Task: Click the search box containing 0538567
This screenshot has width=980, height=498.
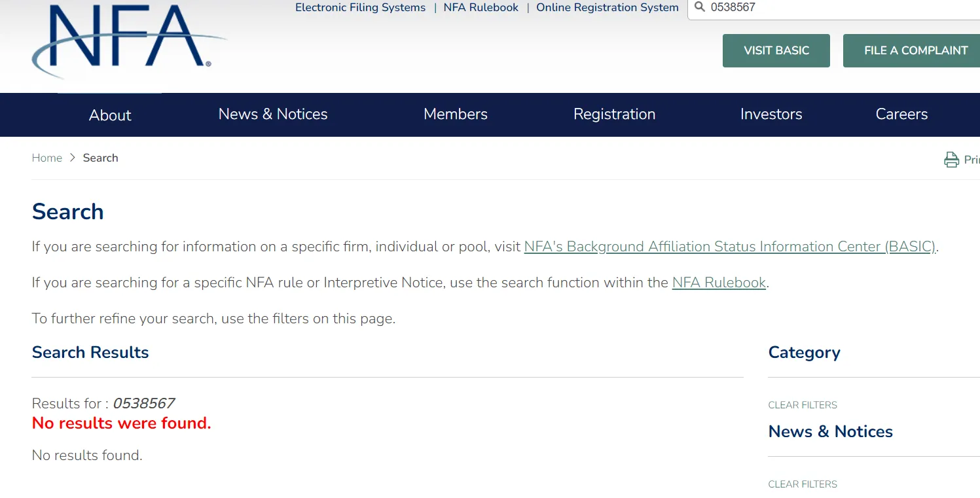Action: [x=833, y=9]
